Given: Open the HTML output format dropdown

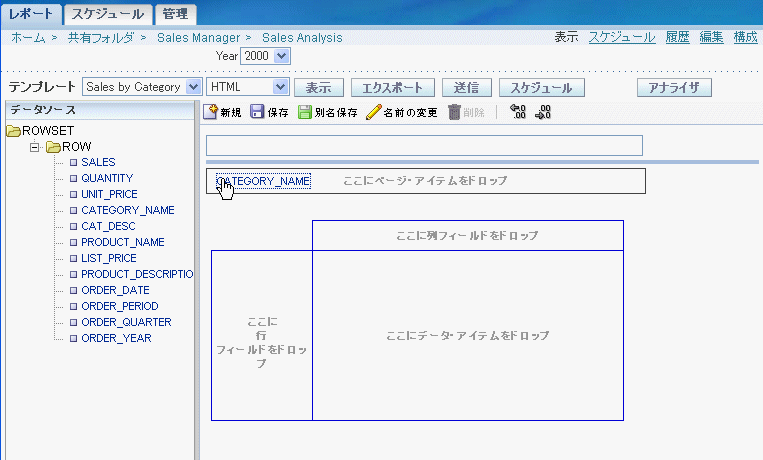Looking at the screenshot, I should (281, 87).
